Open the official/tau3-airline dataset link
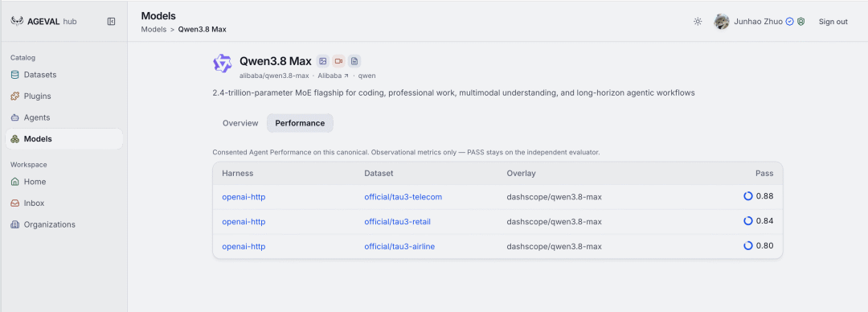Screen dimensions: 868x312 (399, 247)
